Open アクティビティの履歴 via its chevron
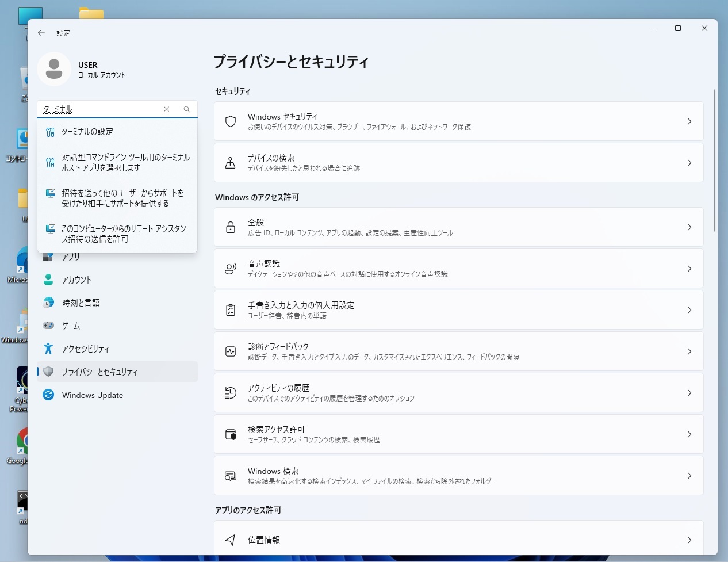This screenshot has height=562, width=728. click(x=689, y=393)
